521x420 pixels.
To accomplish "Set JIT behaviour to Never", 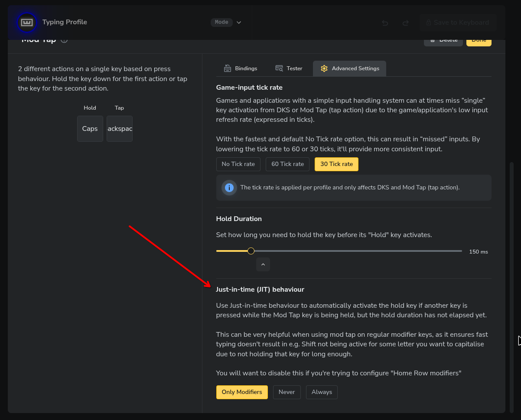I will coord(287,392).
